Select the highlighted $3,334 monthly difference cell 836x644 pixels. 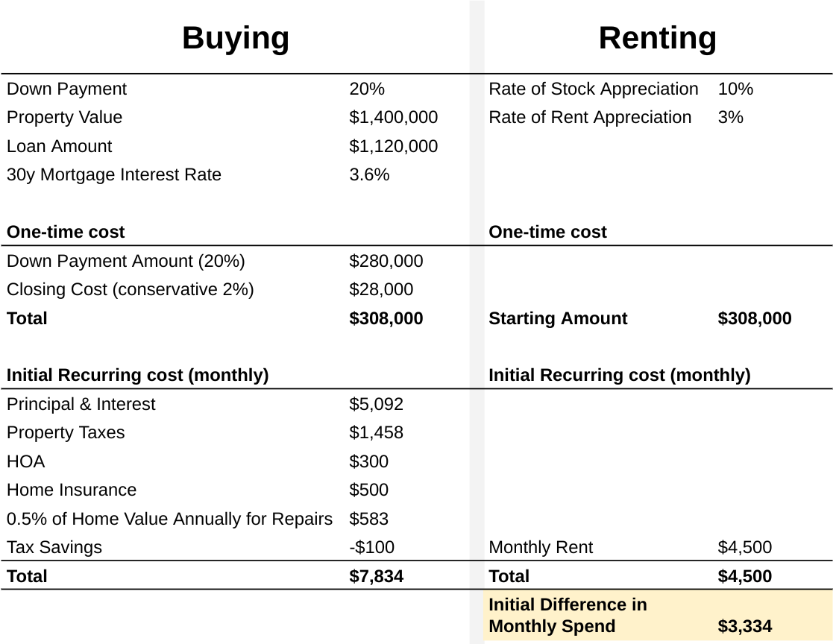[744, 627]
